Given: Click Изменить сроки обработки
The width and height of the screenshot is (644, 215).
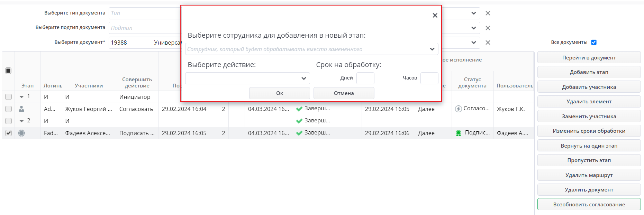Looking at the screenshot, I should click(589, 131).
